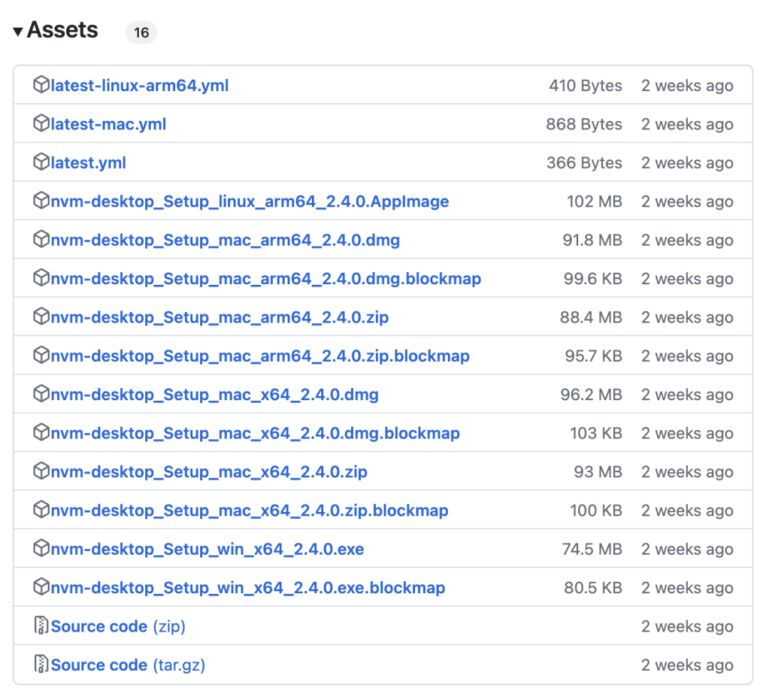Click the package icon beside latest-mac.yml

click(41, 124)
